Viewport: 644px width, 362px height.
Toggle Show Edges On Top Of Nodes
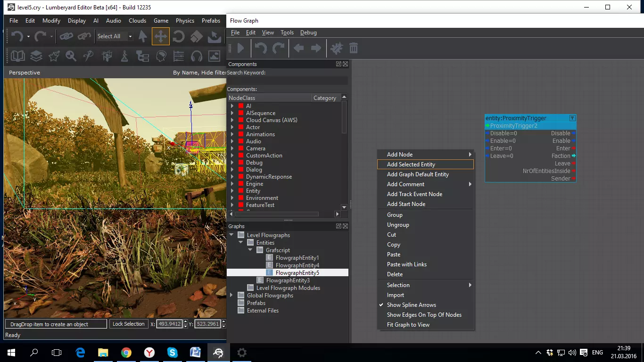(x=424, y=315)
